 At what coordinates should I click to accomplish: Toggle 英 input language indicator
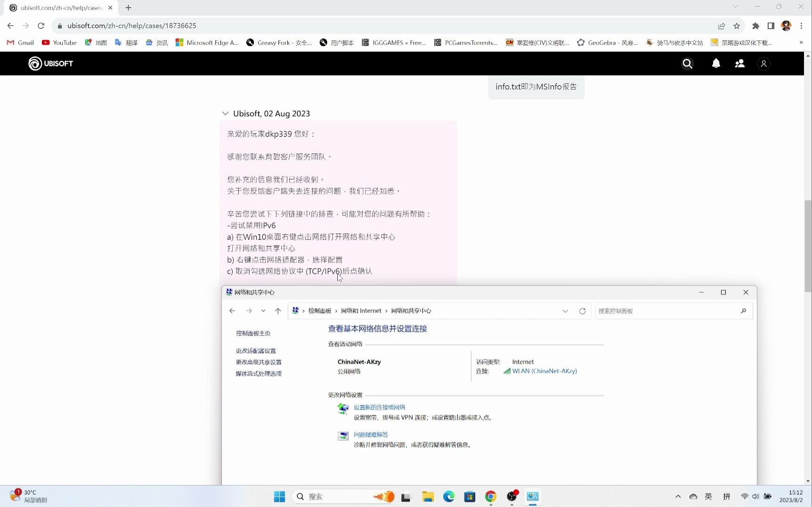pyautogui.click(x=708, y=497)
